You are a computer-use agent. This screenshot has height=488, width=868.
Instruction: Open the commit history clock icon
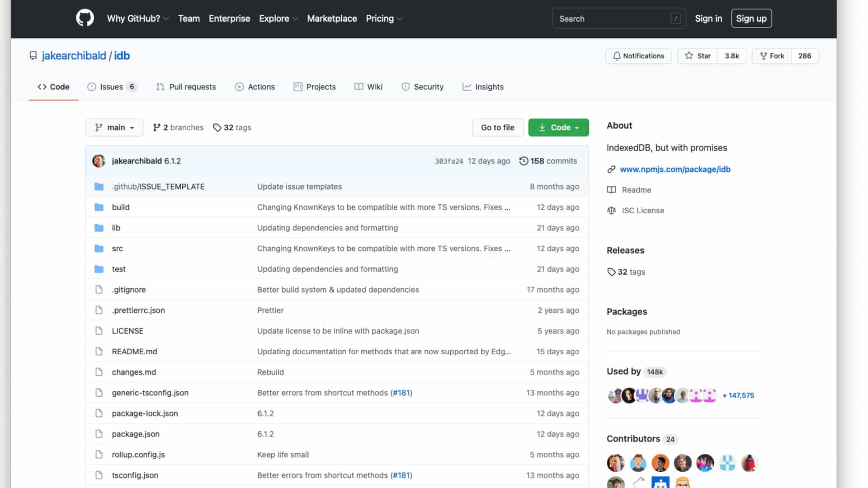click(524, 161)
